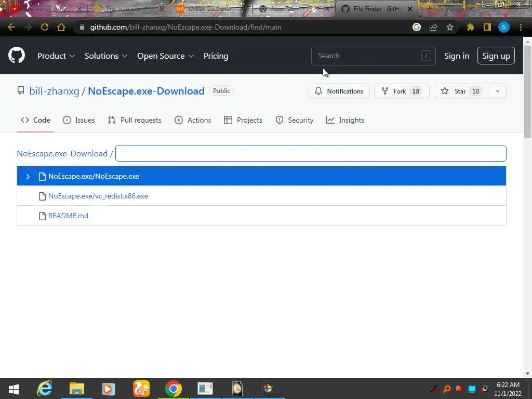Open the Insights tab
The width and height of the screenshot is (532, 399).
coord(345,120)
